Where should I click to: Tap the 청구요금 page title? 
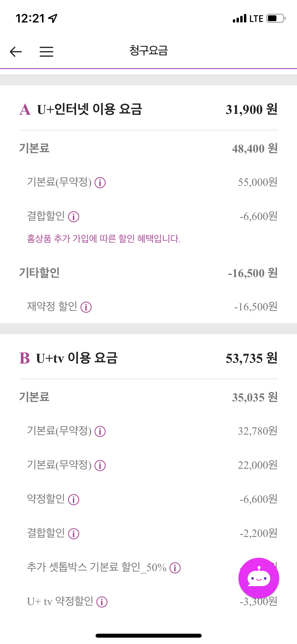[148, 50]
